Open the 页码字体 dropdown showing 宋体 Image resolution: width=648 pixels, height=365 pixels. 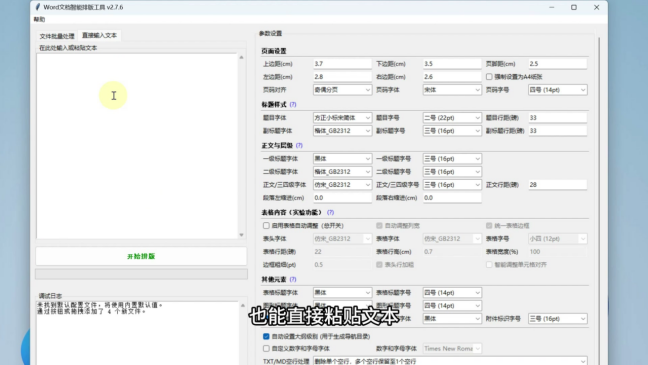coord(452,90)
